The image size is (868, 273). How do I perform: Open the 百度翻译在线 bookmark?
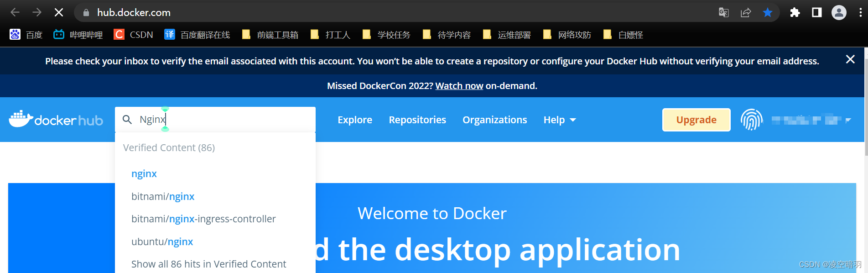(x=197, y=35)
